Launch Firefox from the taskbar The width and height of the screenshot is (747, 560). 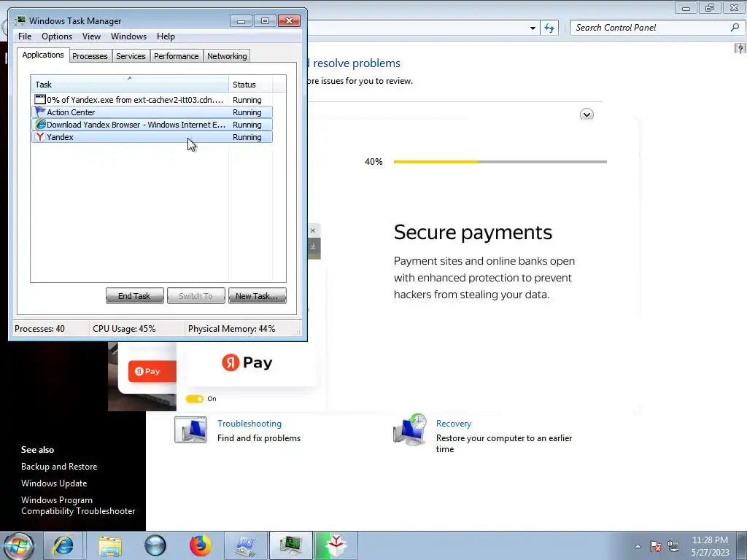[200, 545]
